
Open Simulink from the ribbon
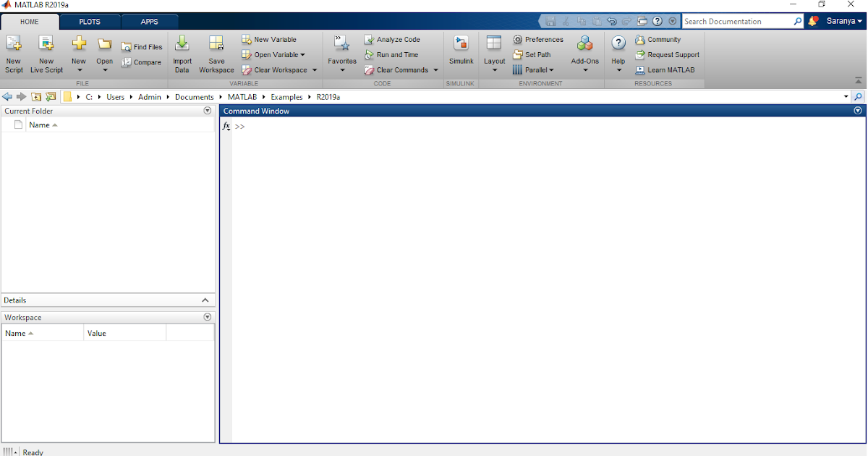click(461, 52)
